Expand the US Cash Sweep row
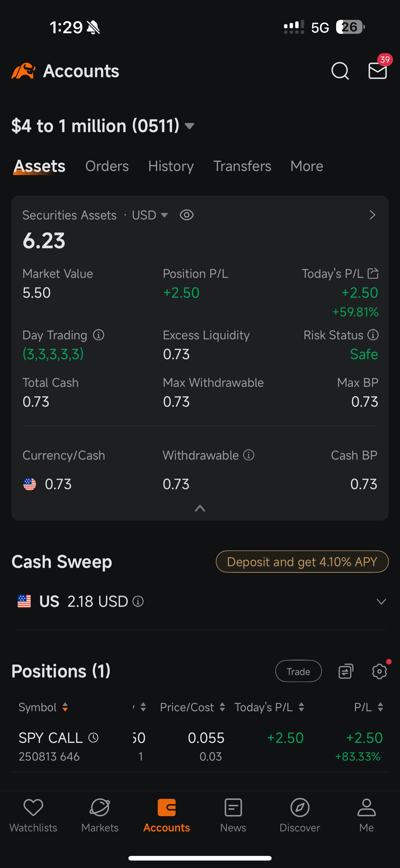 202,601
